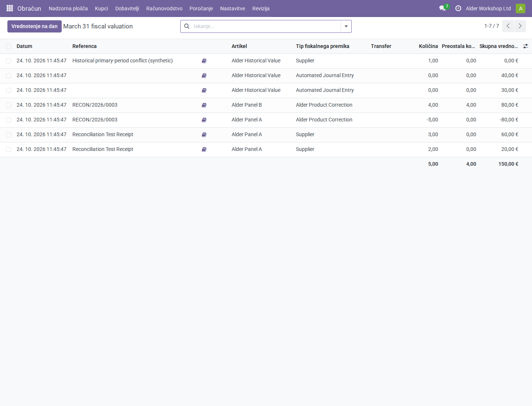Open the Revizija menu

coord(261,8)
